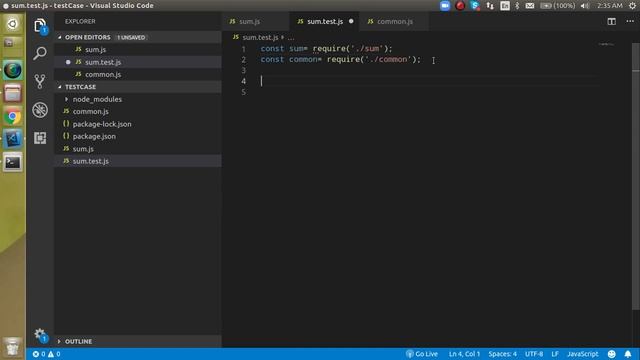Open the Source Control view
The height and width of the screenshot is (360, 640).
40,81
